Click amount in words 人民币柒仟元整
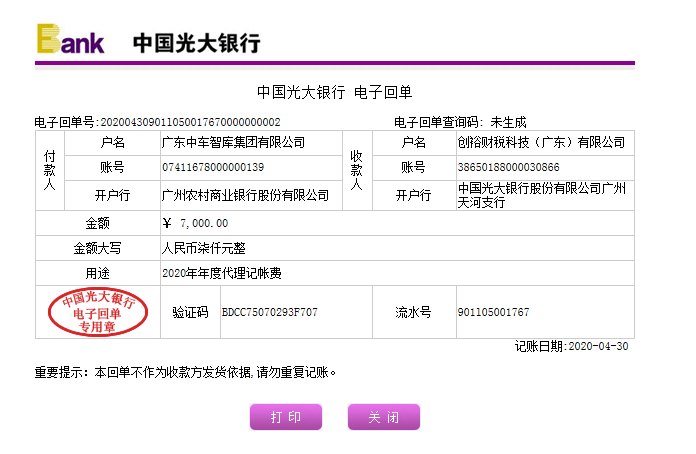696x454 pixels. 204,248
